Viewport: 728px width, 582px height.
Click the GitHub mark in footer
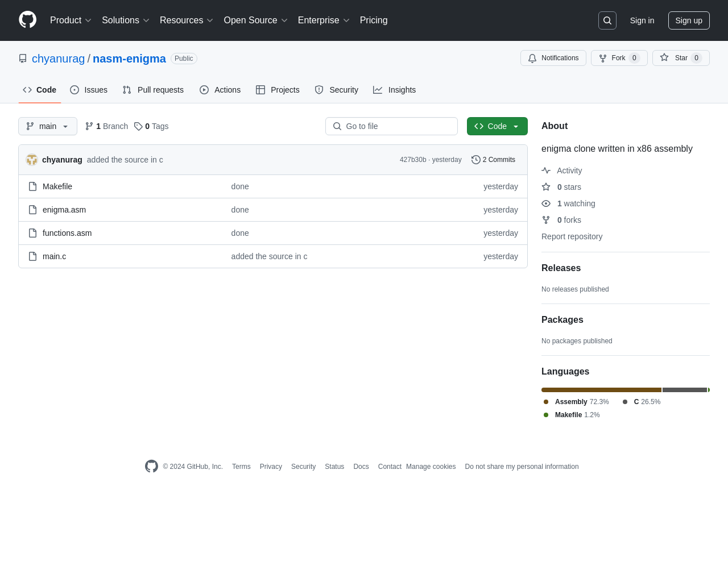[x=151, y=466]
